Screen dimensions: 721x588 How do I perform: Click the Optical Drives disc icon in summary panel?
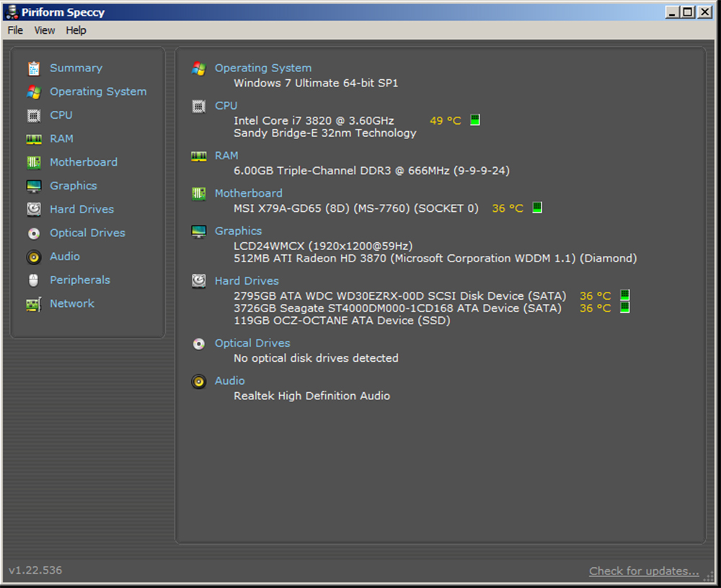(x=199, y=344)
